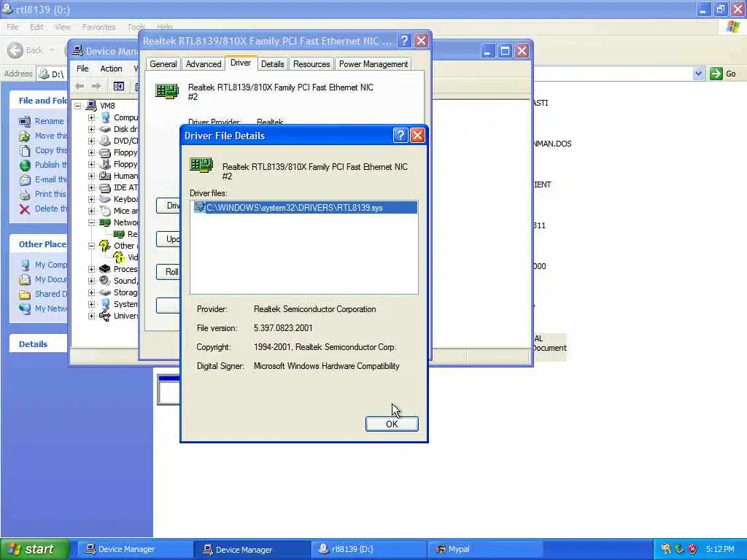
Task: Open Action menu in Device Manager
Action: pos(111,69)
